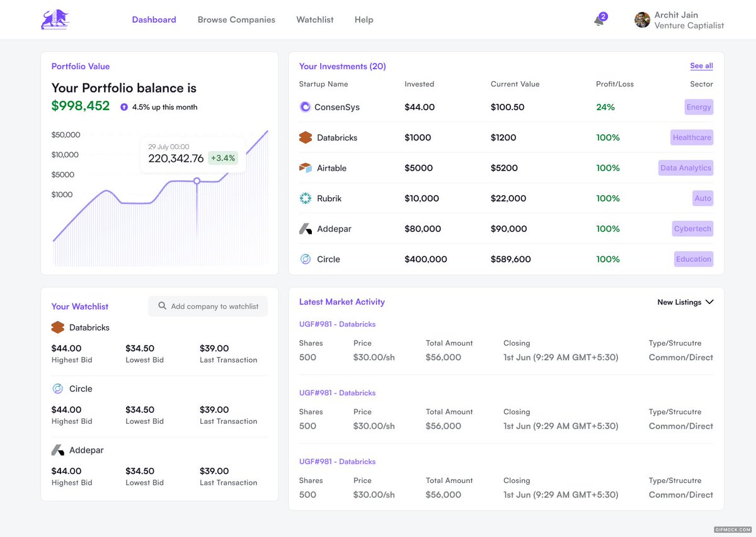Click the Education sector tag

click(694, 259)
